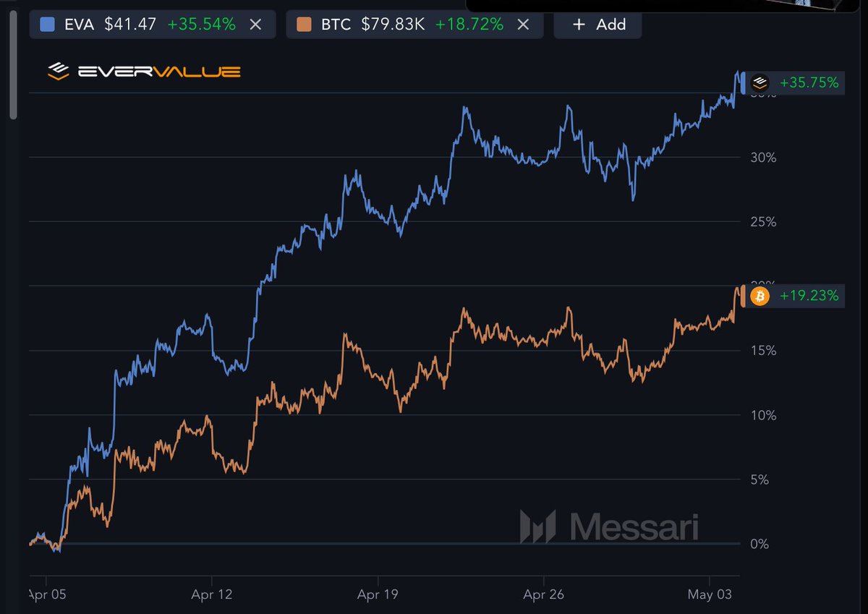Click the May 03 date label
Screen dimensions: 868x614
(710, 594)
